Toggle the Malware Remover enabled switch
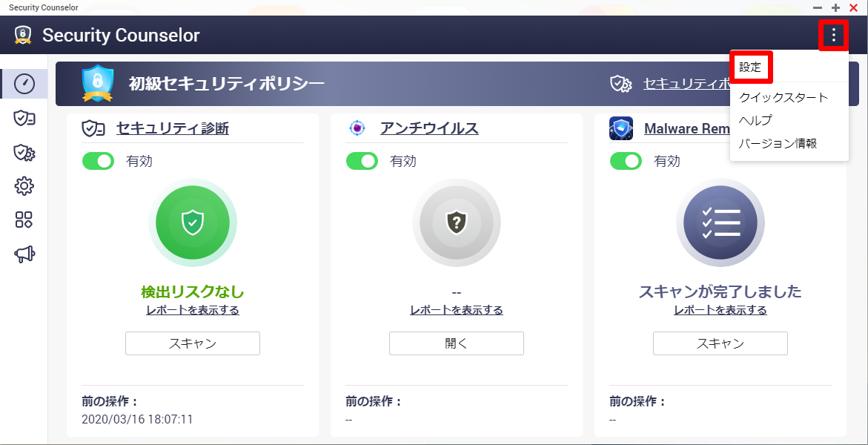Image resolution: width=868 pixels, height=445 pixels. point(626,161)
